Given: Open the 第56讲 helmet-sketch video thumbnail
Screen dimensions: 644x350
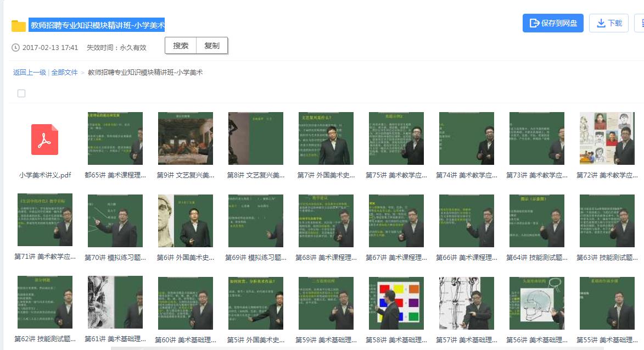Looking at the screenshot, I should 537,303.
